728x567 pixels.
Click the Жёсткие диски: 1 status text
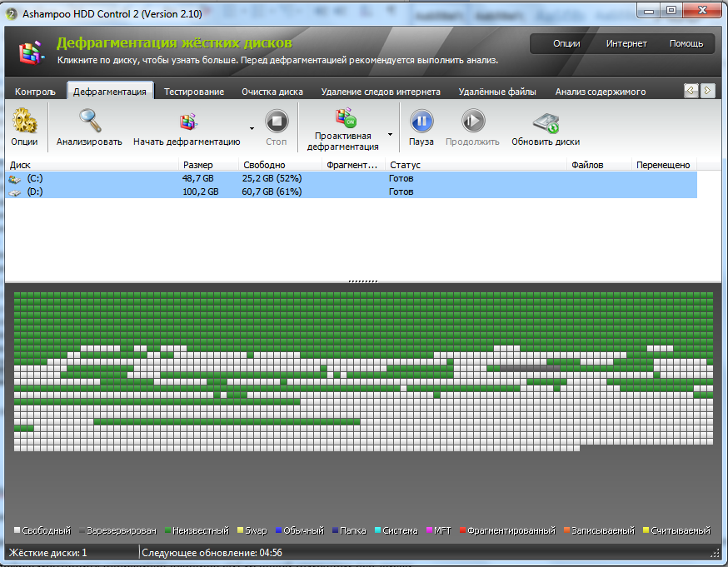47,553
